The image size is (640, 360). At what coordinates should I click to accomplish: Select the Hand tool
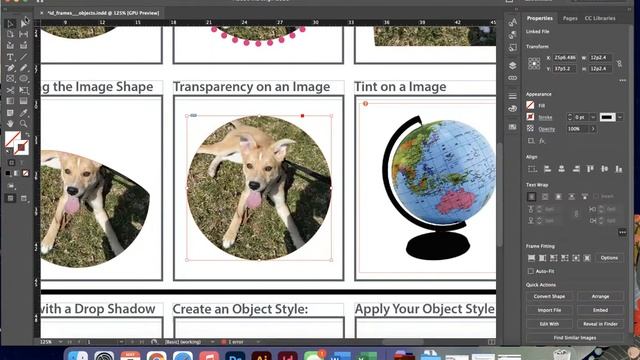click(11, 123)
